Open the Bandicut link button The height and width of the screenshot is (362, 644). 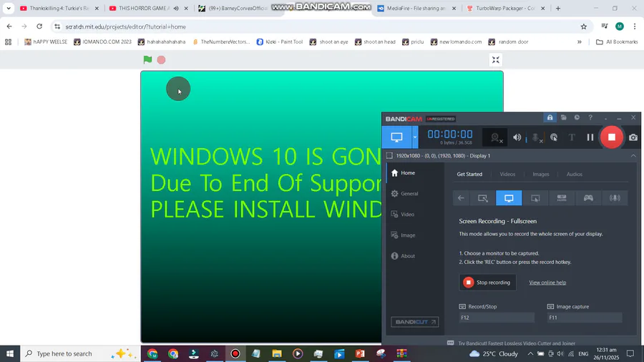tap(415, 322)
